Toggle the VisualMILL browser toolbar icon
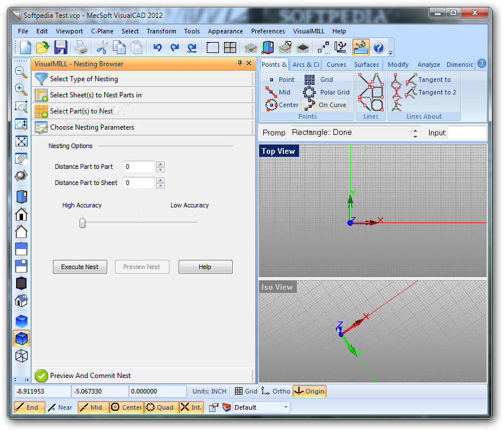The image size is (504, 431). coord(361,48)
